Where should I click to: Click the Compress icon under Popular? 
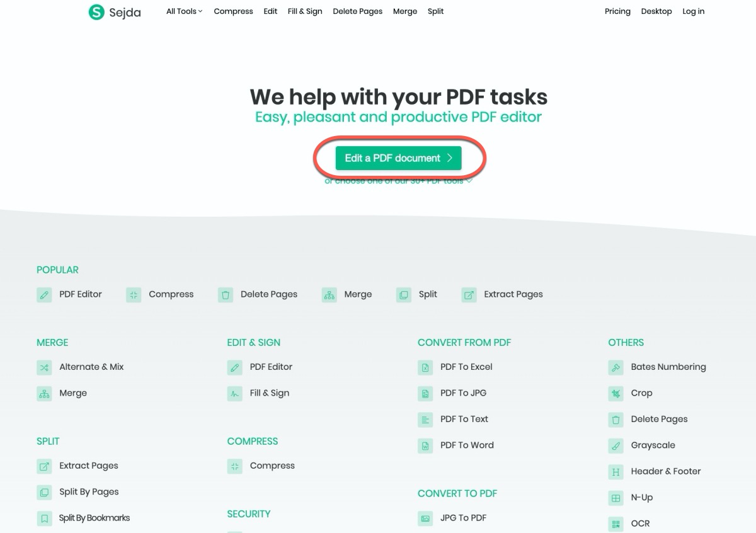(134, 295)
